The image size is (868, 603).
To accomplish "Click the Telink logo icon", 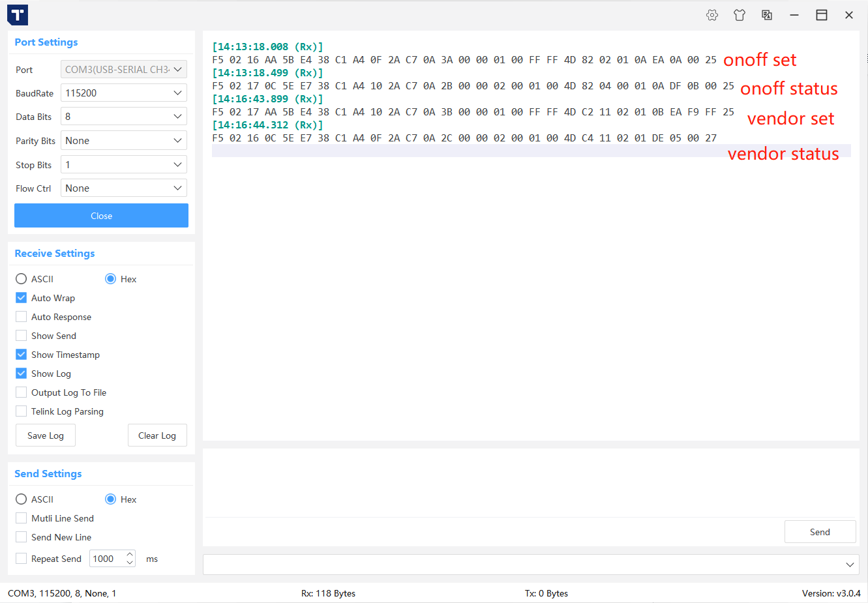I will pos(18,15).
